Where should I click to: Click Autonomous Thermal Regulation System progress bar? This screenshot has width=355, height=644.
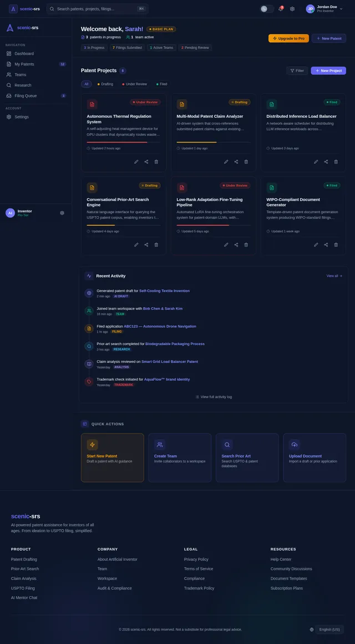[x=124, y=142]
